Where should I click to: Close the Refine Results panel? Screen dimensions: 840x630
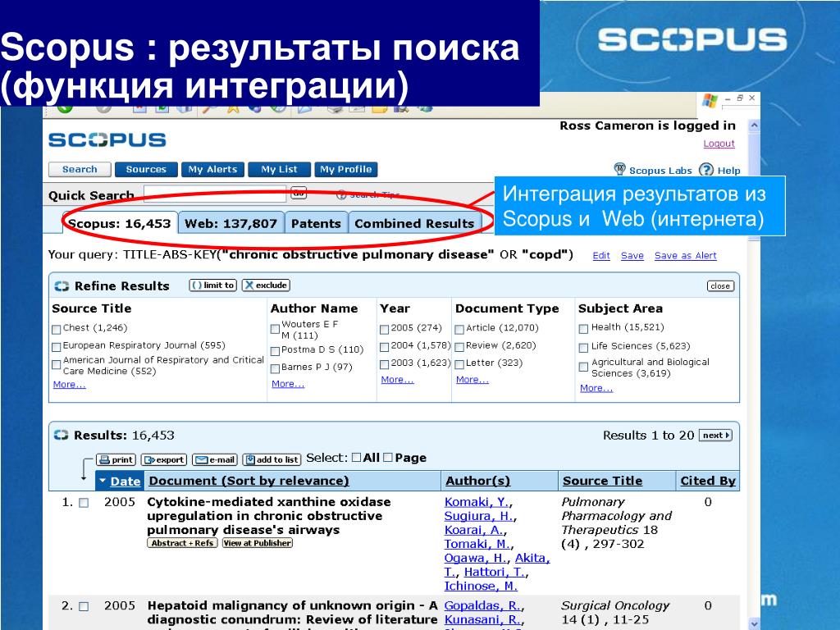[x=720, y=286]
